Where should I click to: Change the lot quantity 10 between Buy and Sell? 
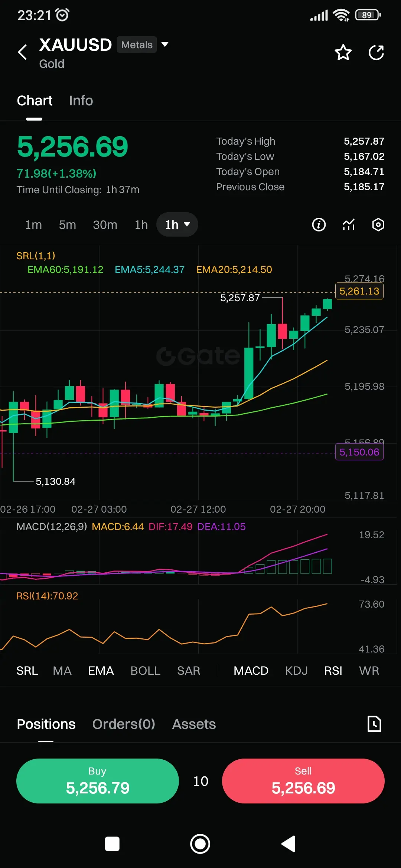(200, 781)
